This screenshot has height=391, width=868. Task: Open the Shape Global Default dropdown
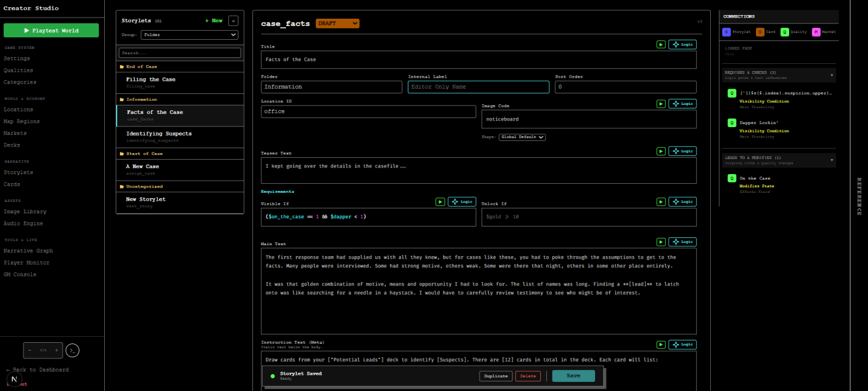click(x=522, y=137)
